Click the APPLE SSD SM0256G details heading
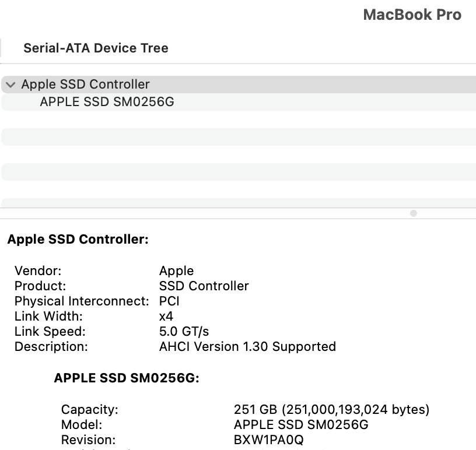The image size is (476, 450). (x=125, y=378)
